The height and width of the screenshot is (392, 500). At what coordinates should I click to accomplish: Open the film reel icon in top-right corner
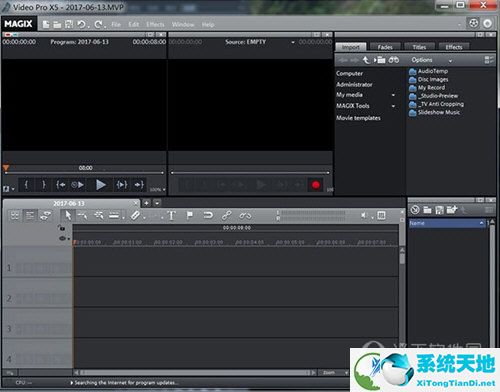473,23
